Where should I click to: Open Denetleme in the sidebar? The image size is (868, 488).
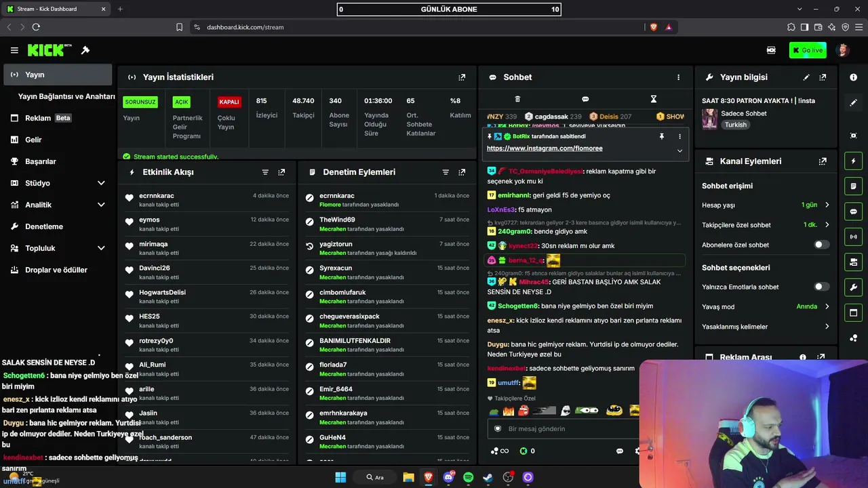coord(58,226)
